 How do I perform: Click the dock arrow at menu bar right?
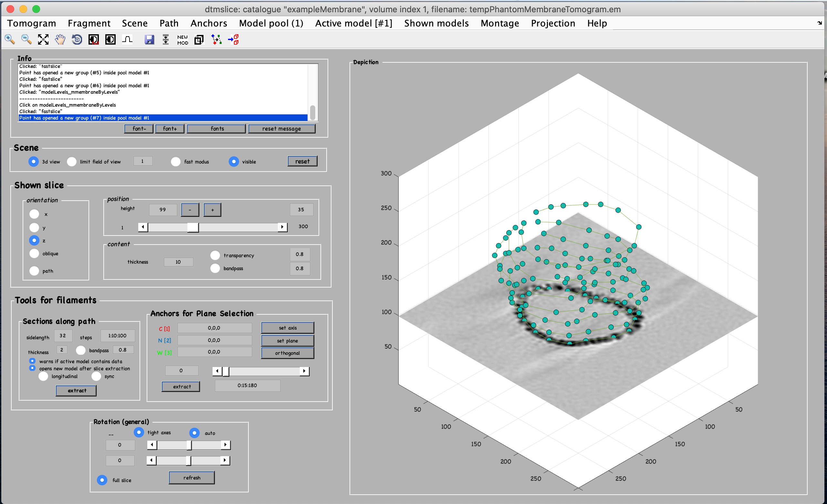click(820, 23)
